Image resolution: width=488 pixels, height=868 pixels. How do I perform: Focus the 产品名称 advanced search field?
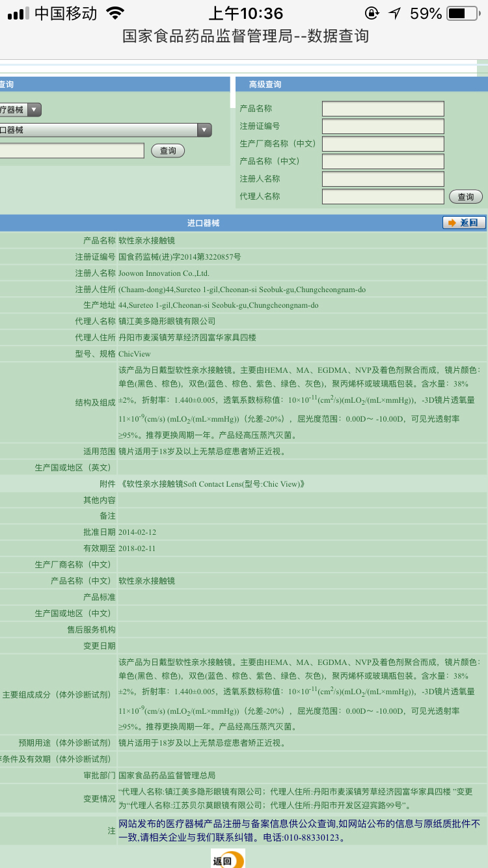383,109
